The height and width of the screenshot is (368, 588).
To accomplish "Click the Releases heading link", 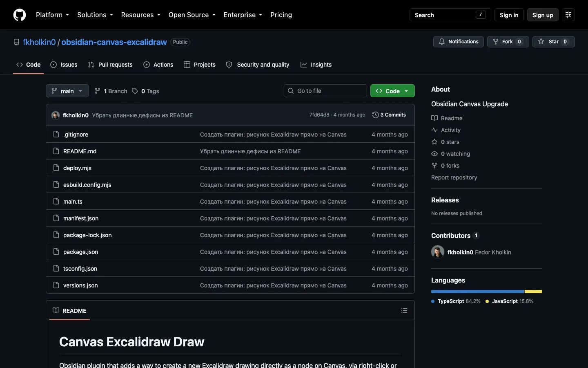I will point(445,200).
